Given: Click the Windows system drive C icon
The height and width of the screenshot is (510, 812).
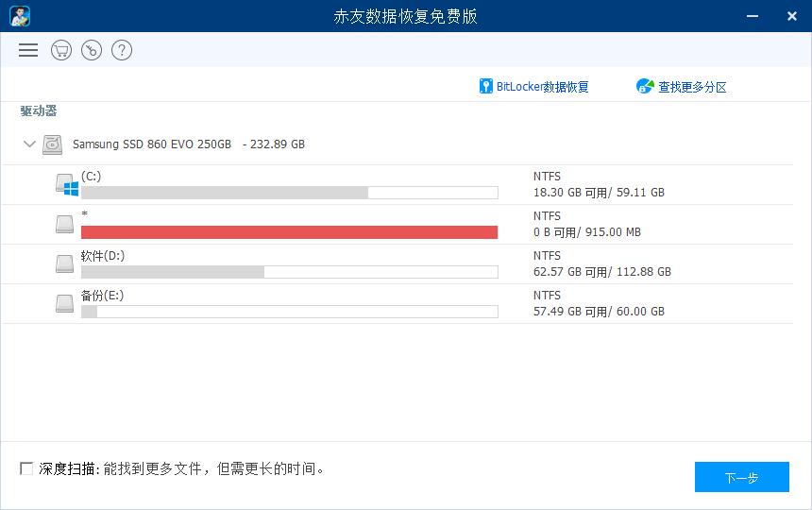Looking at the screenshot, I should click(x=67, y=185).
